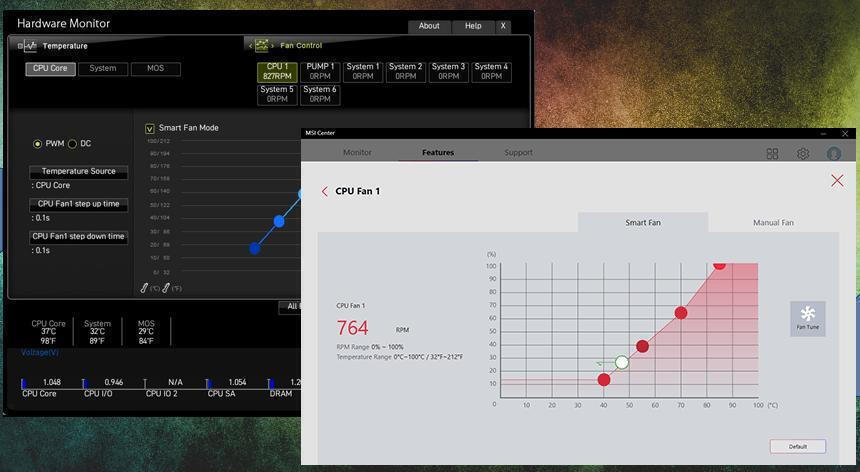Image resolution: width=860 pixels, height=472 pixels.
Task: Click the Default button
Action: 797,446
